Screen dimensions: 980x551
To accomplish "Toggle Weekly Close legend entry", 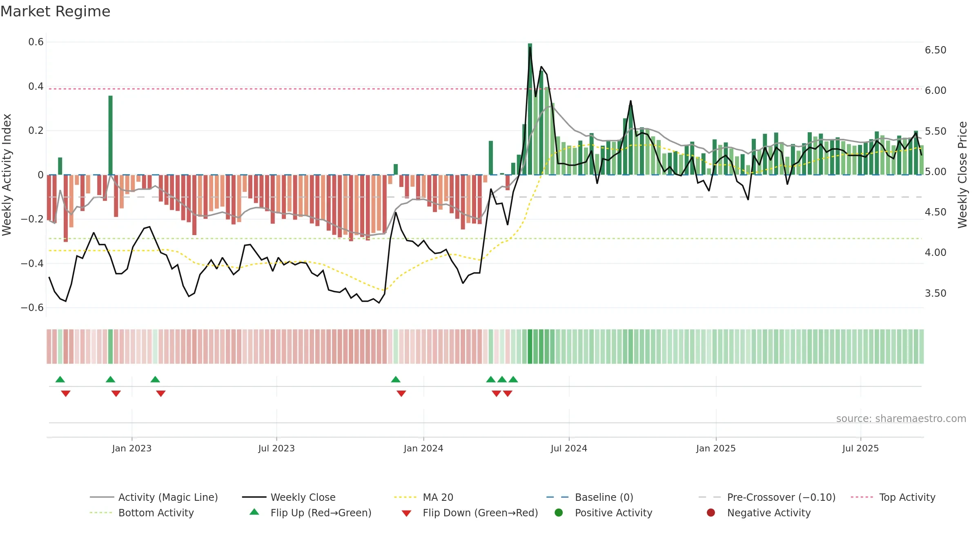I will (289, 497).
